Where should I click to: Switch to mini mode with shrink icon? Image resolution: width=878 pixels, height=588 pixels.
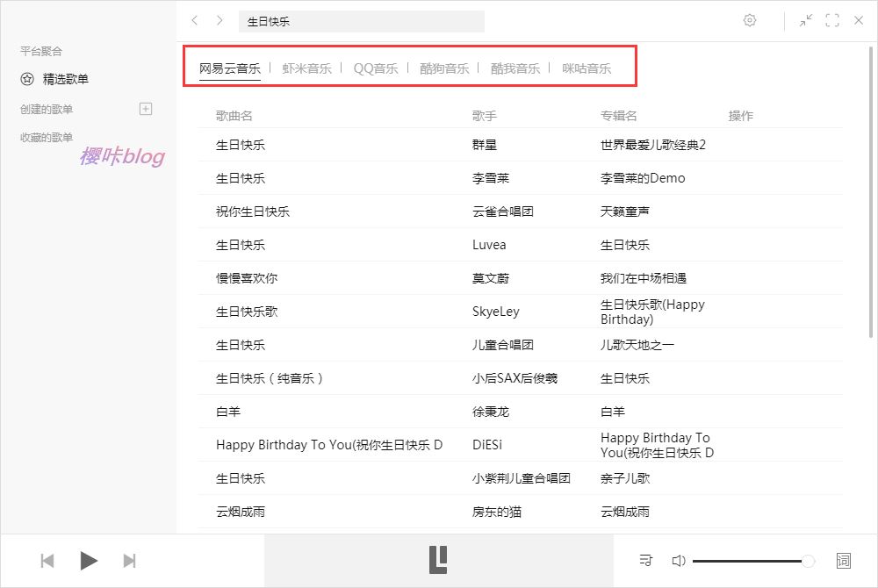806,21
